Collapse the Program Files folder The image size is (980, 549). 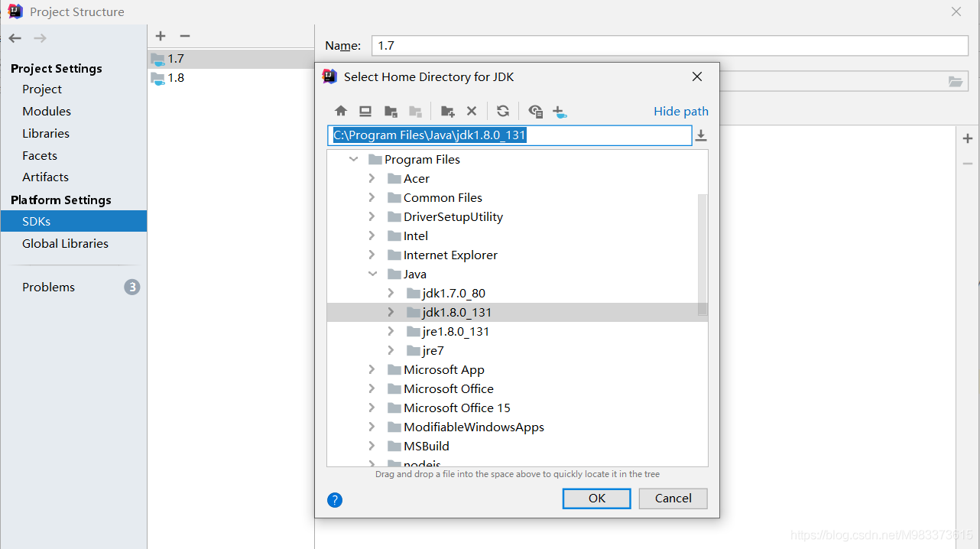coord(353,159)
